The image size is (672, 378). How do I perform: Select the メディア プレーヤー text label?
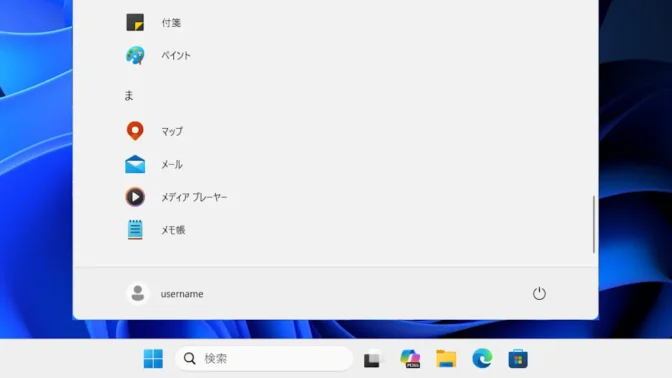(x=194, y=197)
